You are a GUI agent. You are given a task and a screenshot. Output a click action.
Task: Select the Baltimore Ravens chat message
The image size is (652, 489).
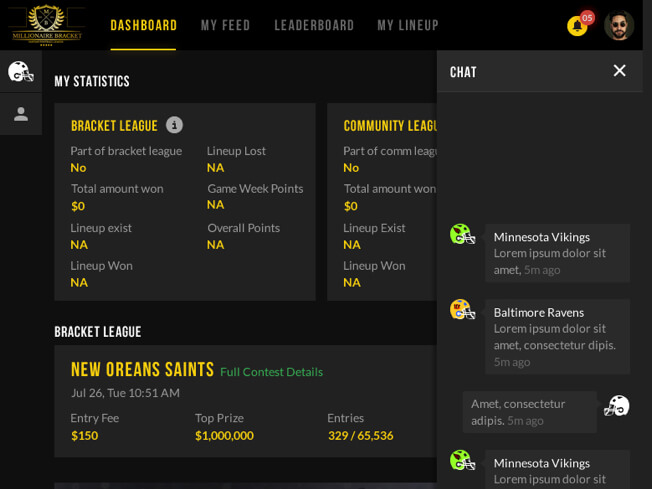pyautogui.click(x=557, y=337)
